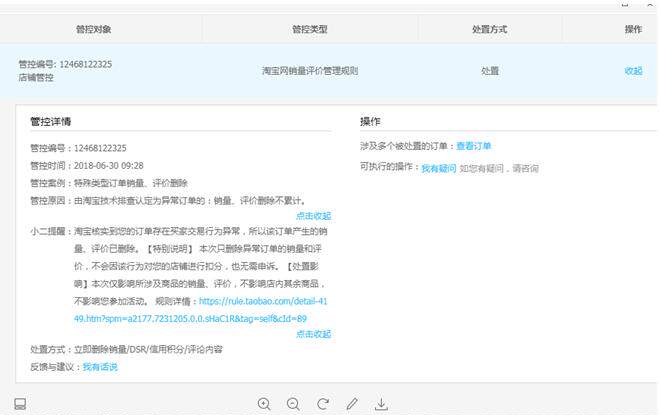
Task: Select the 操作 column header
Action: pos(633,29)
